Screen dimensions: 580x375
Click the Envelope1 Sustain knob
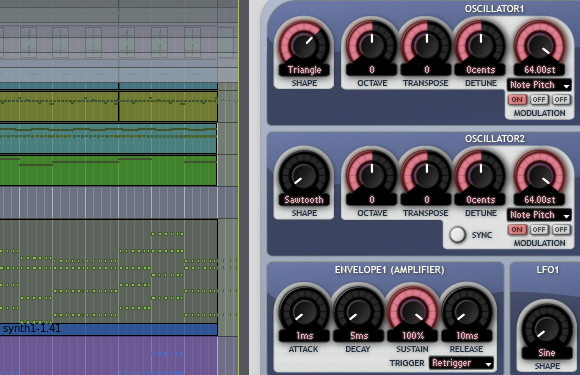click(412, 311)
